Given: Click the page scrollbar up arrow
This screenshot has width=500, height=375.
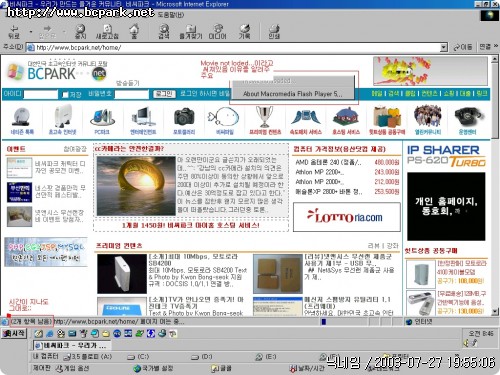Looking at the screenshot, I should (495, 60).
